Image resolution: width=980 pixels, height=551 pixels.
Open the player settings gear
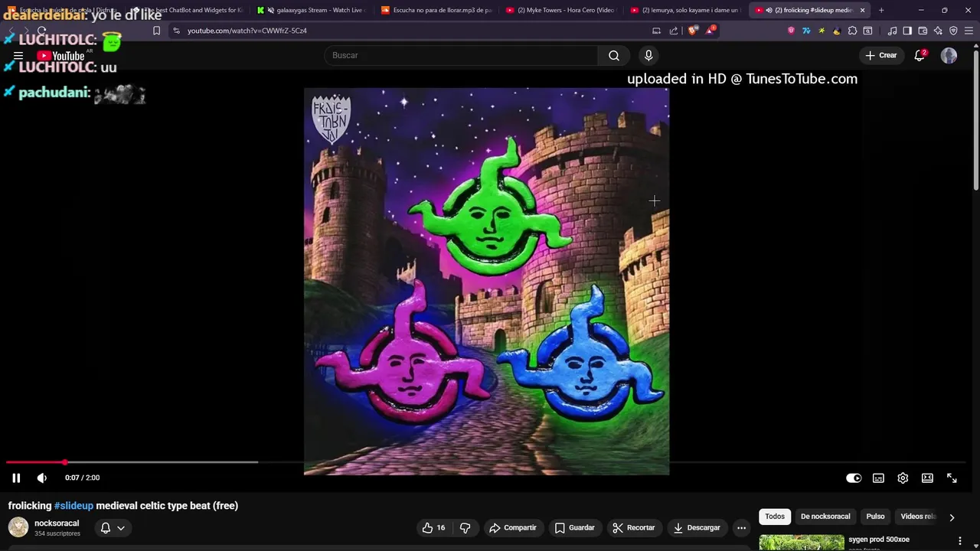click(x=903, y=478)
